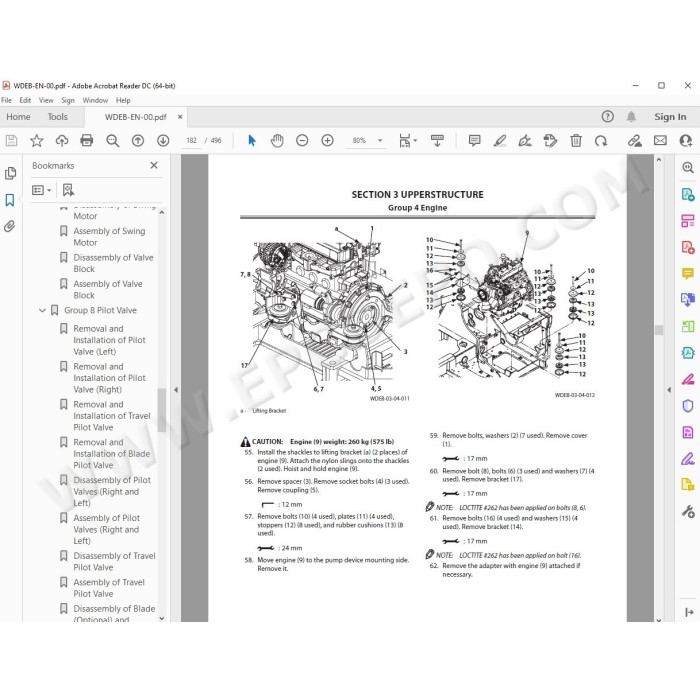
Task: Add file to favorites with star icon
Action: 37,141
